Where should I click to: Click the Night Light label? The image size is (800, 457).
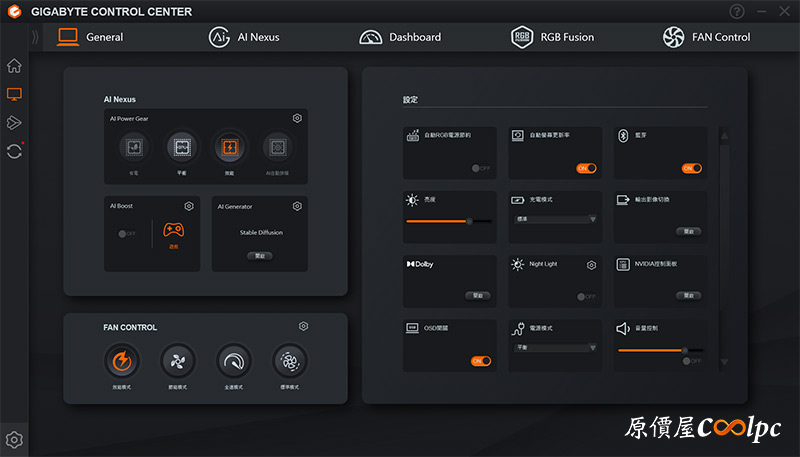(543, 264)
